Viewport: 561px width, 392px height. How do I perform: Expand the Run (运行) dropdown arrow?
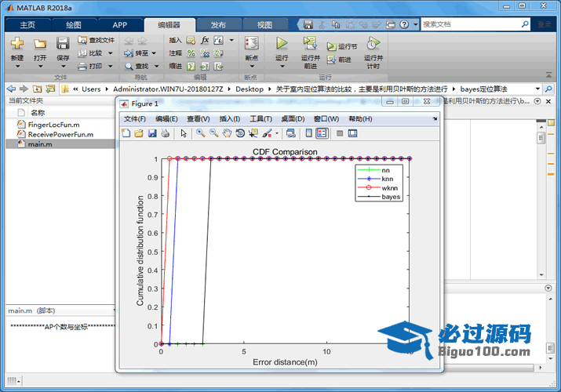pyautogui.click(x=282, y=66)
